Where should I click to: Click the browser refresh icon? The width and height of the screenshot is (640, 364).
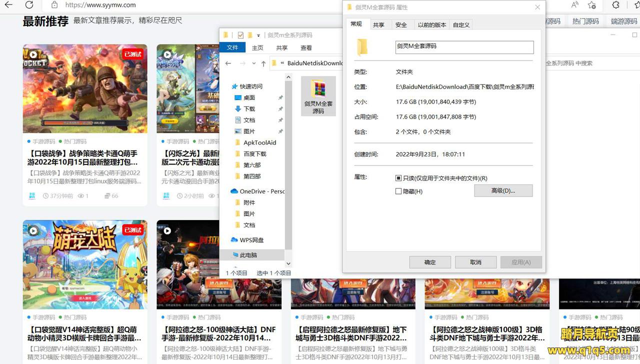click(x=29, y=5)
